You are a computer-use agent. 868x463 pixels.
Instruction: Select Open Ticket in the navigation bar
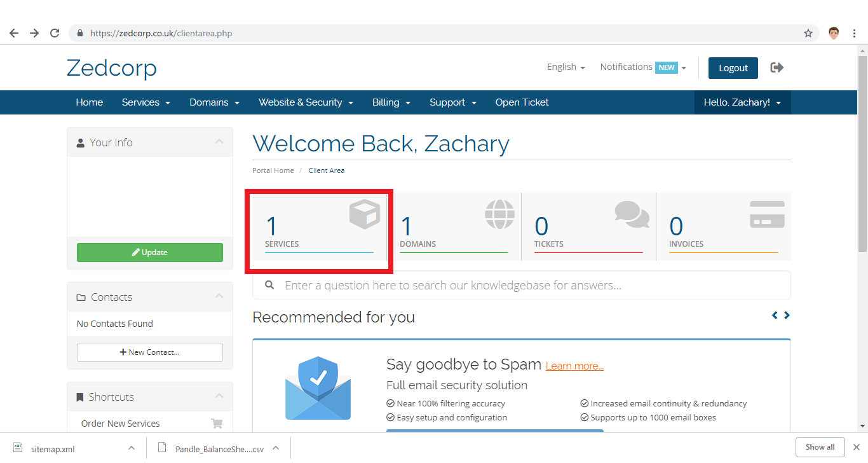(x=522, y=102)
